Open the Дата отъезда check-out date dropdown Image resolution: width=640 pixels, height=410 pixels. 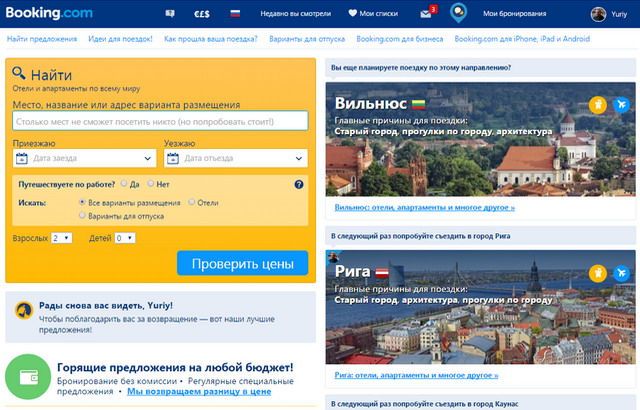(236, 158)
